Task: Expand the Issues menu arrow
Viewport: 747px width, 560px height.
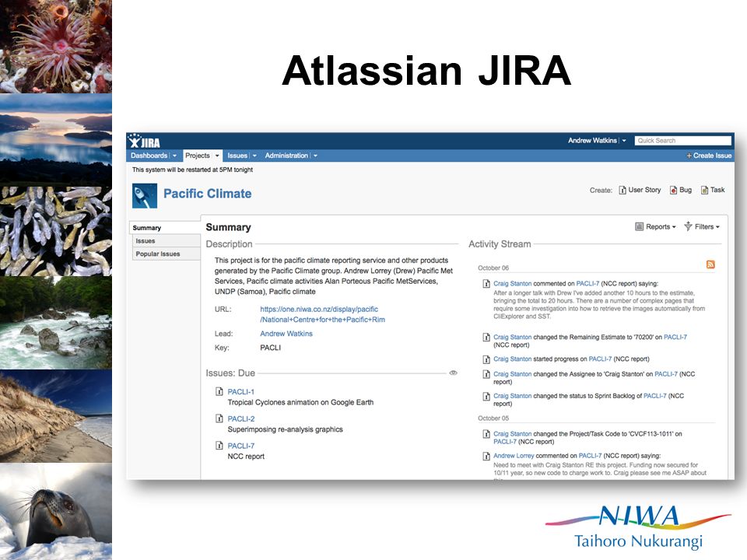Action: coord(254,156)
